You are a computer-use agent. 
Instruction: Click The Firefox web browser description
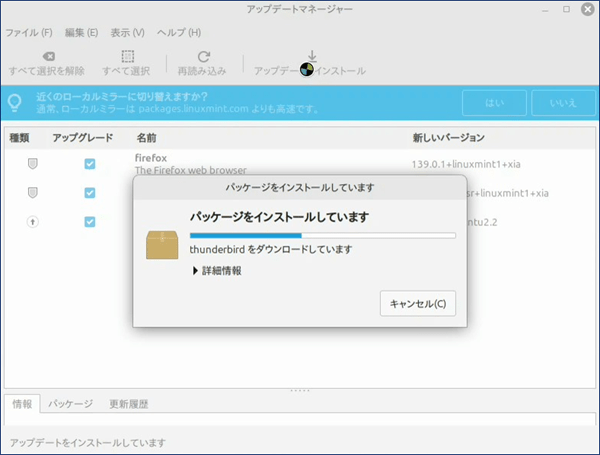pyautogui.click(x=191, y=170)
